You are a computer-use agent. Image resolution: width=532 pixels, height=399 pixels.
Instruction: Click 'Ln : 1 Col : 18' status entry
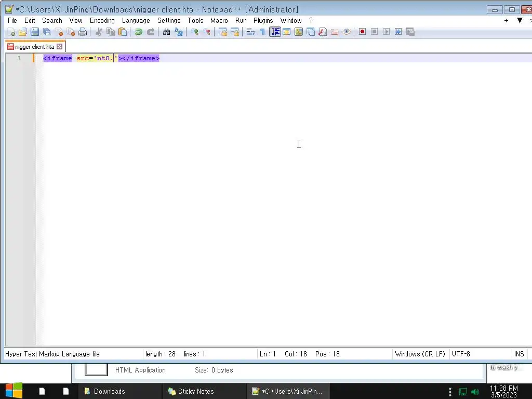[283, 354]
